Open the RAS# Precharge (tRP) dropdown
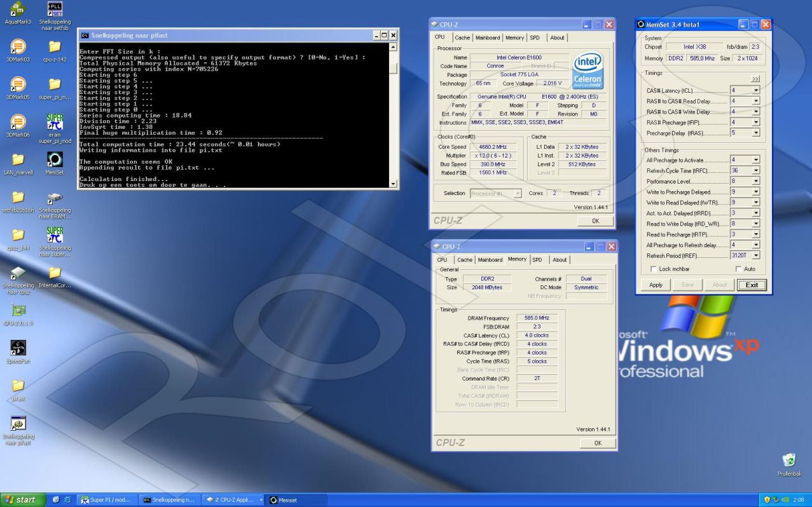The image size is (812, 507). tap(755, 123)
